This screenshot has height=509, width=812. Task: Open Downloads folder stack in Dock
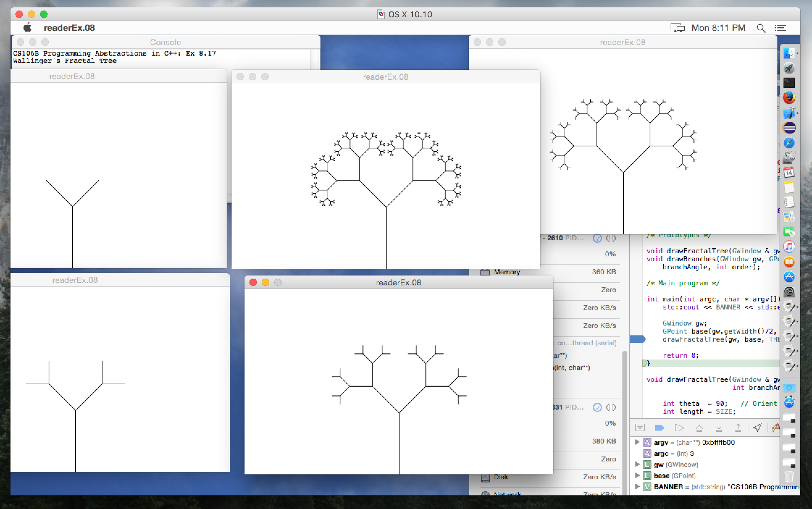pos(789,388)
